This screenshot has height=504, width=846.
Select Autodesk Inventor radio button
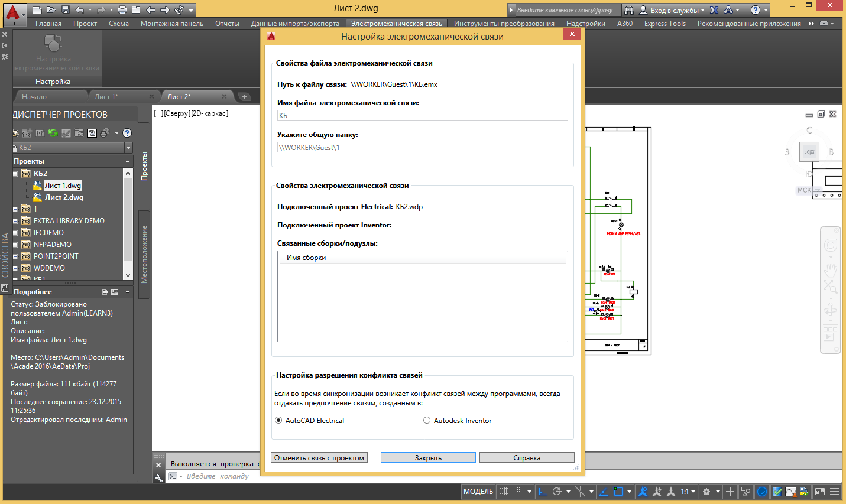pos(427,421)
